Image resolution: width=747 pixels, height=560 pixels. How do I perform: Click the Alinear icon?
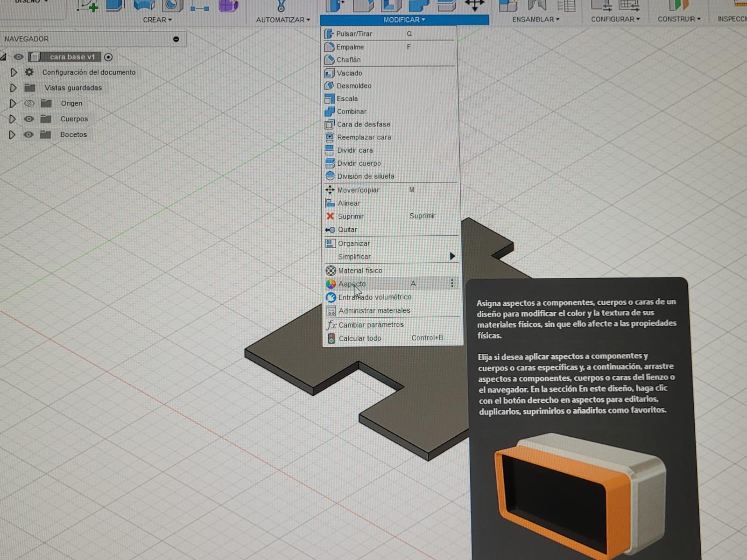tap(330, 203)
